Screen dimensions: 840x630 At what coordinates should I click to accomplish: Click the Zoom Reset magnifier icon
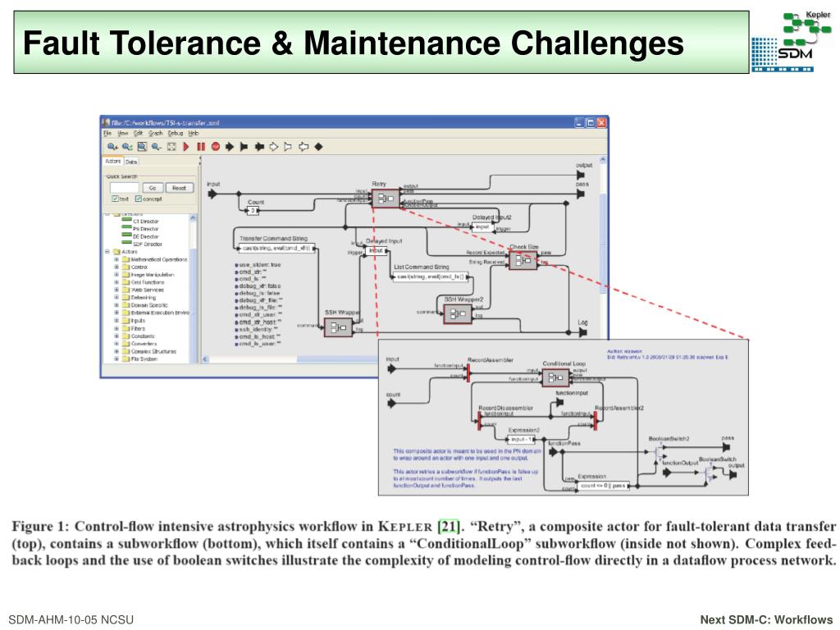[127, 147]
